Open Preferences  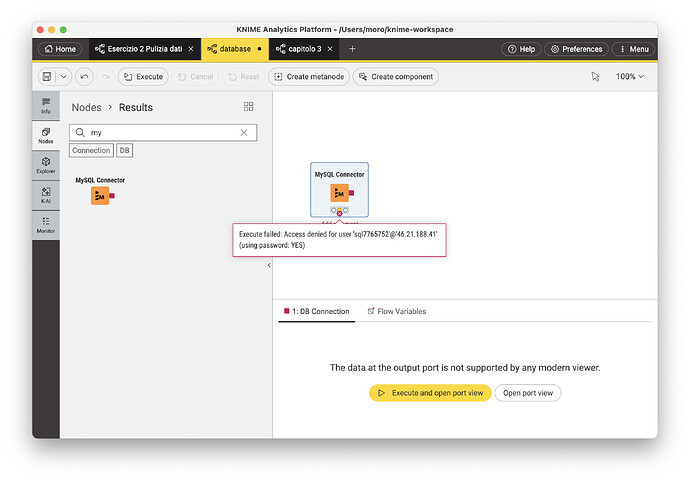point(576,49)
